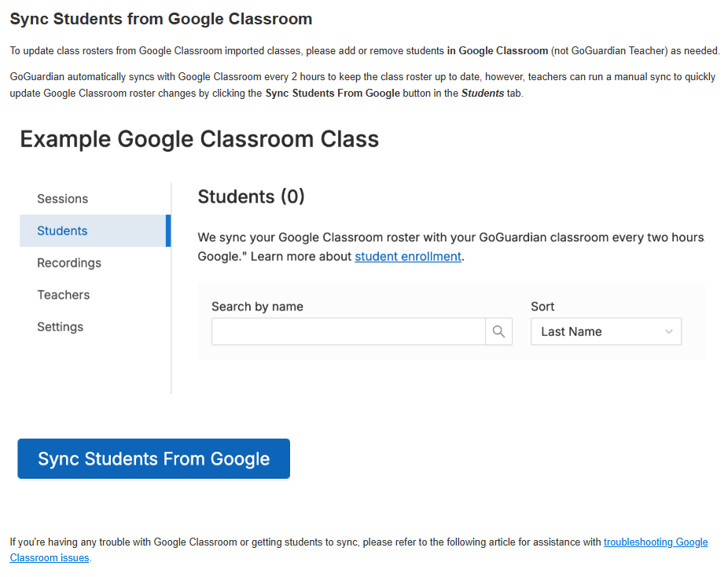Image resolution: width=728 pixels, height=577 pixels.
Task: Click the Sort label
Action: (542, 307)
